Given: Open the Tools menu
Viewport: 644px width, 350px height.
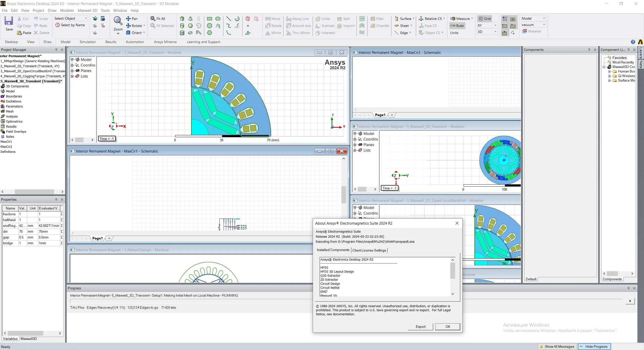Looking at the screenshot, I should point(105,10).
